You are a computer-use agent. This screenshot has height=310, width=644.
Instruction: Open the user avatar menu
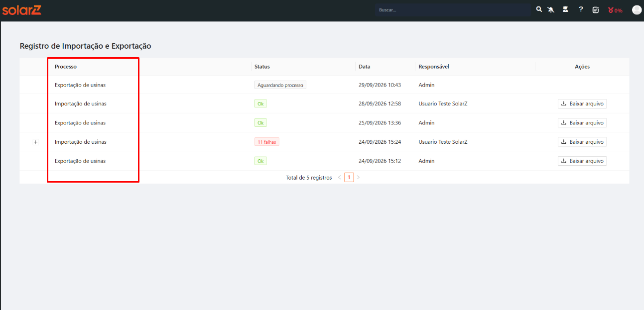click(637, 10)
